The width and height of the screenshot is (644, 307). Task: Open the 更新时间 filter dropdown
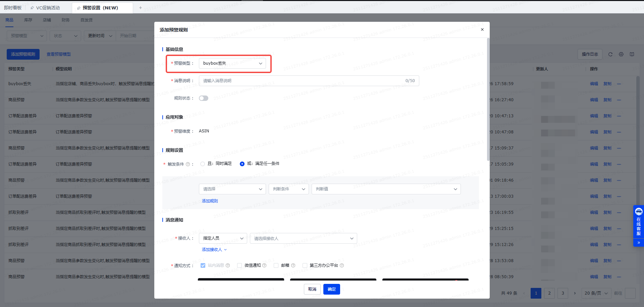tap(100, 36)
